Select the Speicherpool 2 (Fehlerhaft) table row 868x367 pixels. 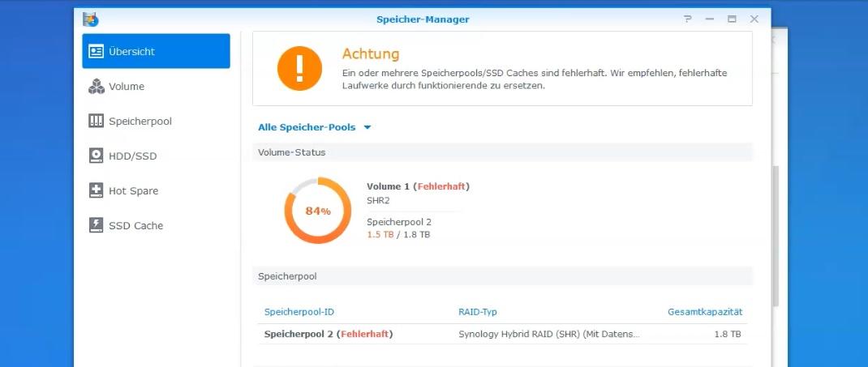tap(503, 335)
